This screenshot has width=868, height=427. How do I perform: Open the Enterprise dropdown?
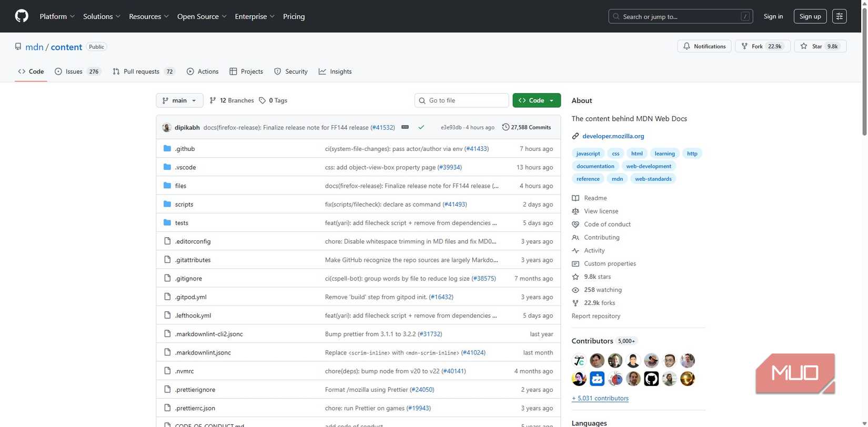pyautogui.click(x=255, y=16)
